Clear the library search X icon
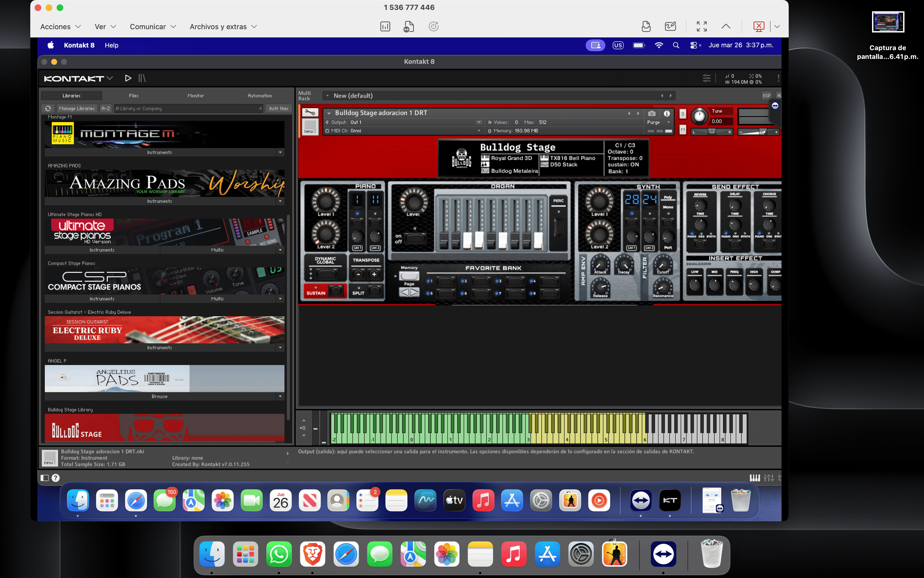924x578 pixels. pos(260,108)
